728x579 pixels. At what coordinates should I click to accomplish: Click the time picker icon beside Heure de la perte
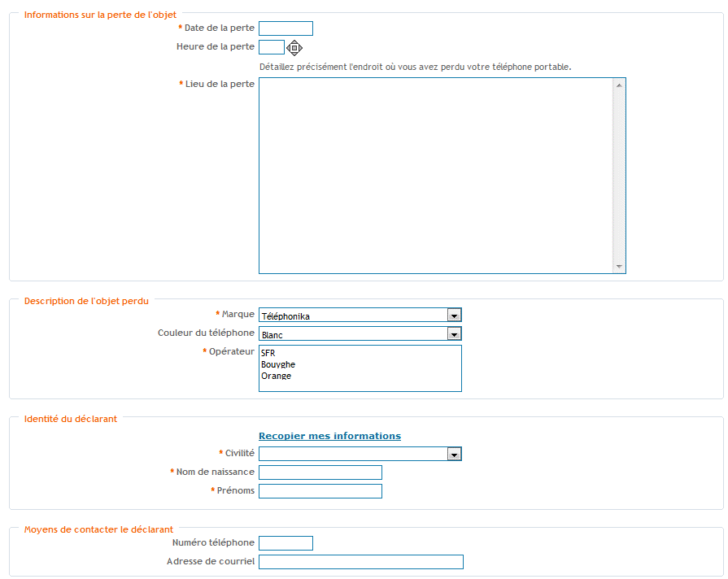tap(294, 47)
